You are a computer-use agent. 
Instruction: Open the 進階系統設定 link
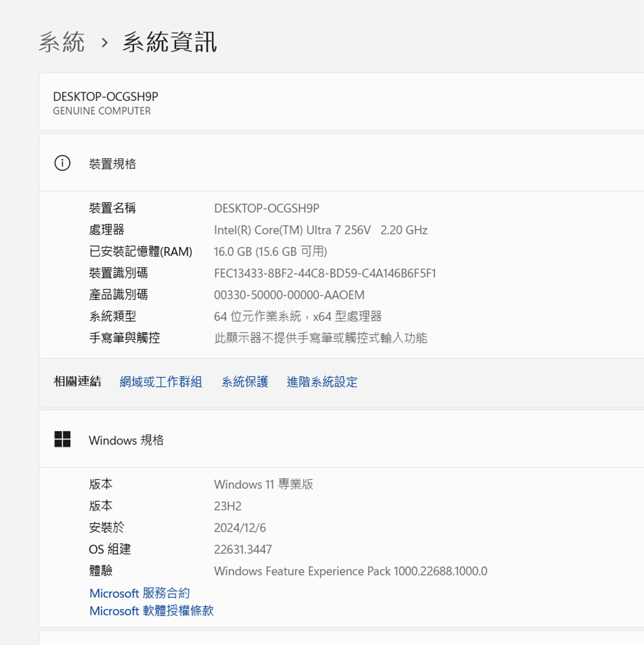pyautogui.click(x=322, y=382)
